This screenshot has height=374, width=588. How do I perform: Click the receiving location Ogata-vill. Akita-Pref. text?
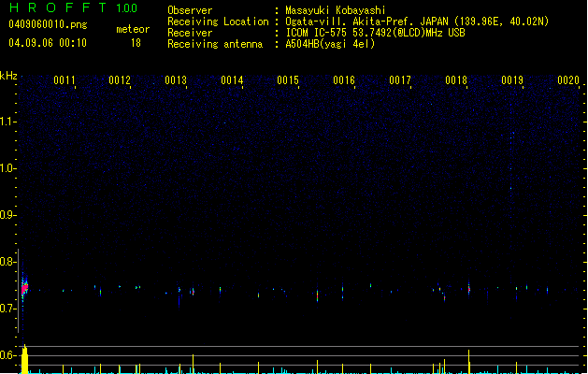tap(417, 22)
